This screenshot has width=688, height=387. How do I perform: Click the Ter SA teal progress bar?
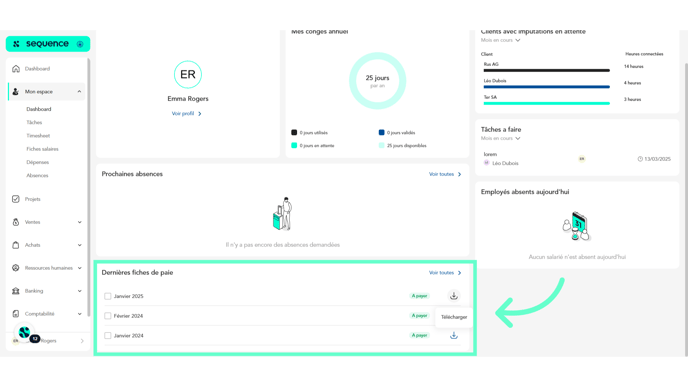[547, 104]
